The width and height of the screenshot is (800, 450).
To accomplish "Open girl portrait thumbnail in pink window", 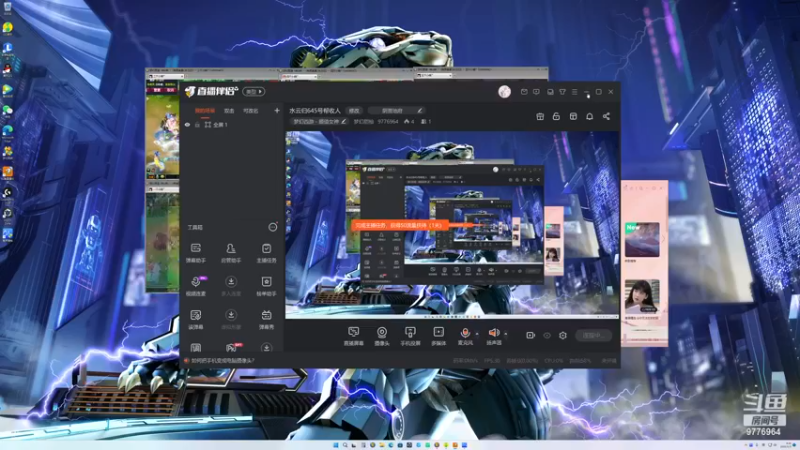I will (x=642, y=296).
